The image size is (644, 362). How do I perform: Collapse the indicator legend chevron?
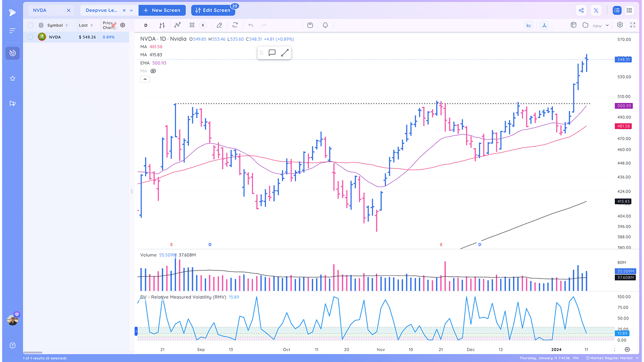(x=145, y=79)
